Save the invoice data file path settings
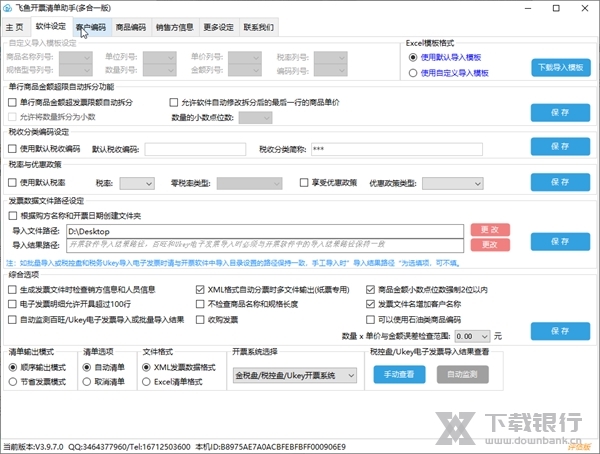This screenshot has height=454, width=600. click(560, 242)
